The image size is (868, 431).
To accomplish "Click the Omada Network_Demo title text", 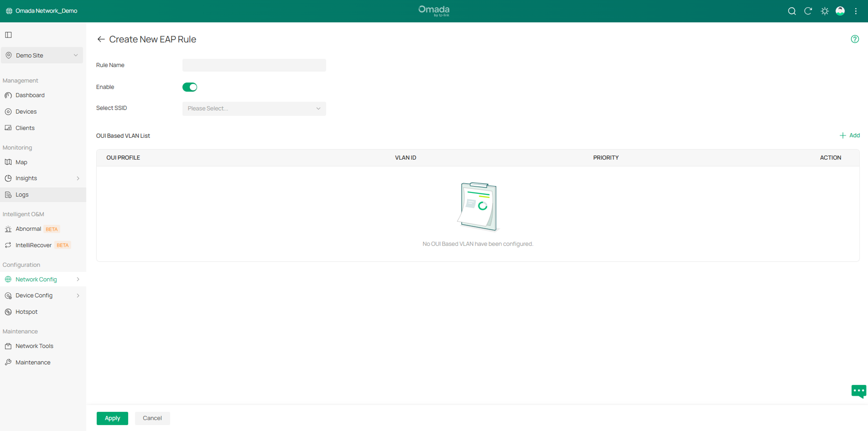I will coord(46,11).
